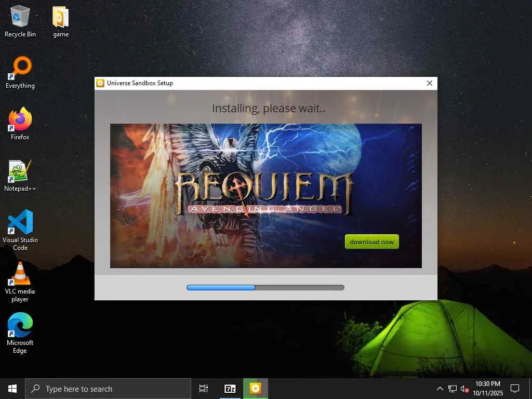Screen dimensions: 532x399
Task: Show hidden system tray icons
Action: tap(440, 389)
